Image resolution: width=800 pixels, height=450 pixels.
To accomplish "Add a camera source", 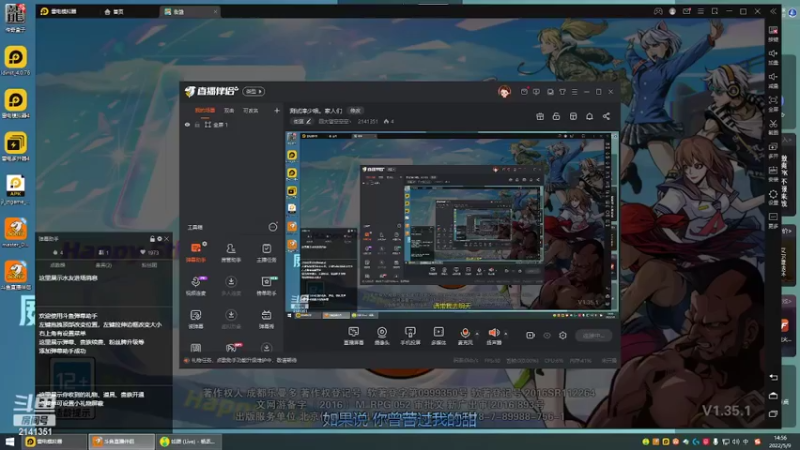I will 382,336.
